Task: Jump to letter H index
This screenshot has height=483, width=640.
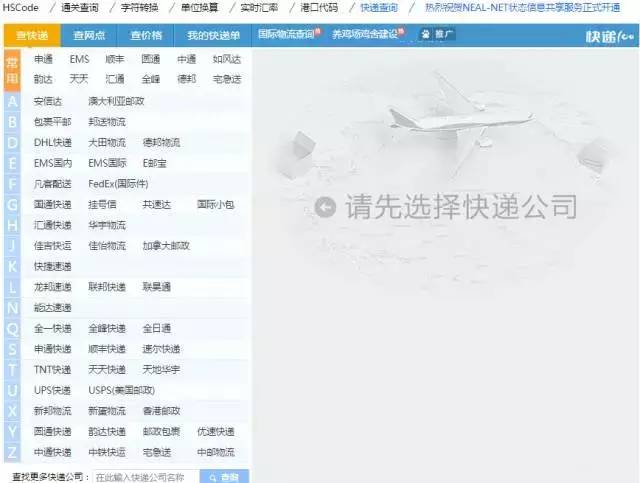Action: pos(12,225)
